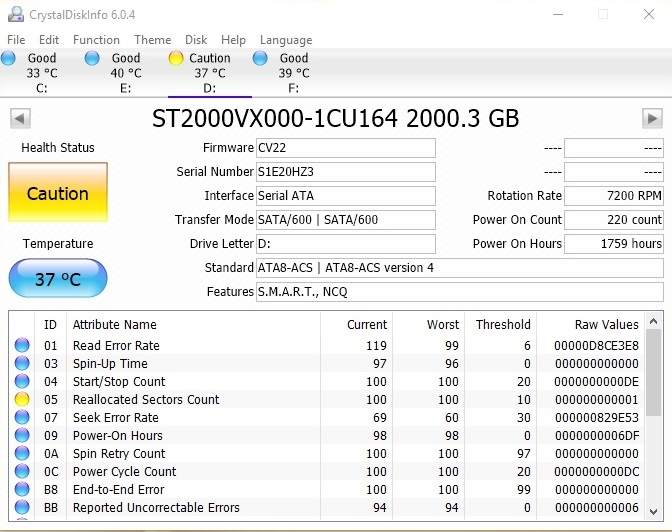Click the Drive Letter field D:
This screenshot has height=532, width=672.
[345, 244]
